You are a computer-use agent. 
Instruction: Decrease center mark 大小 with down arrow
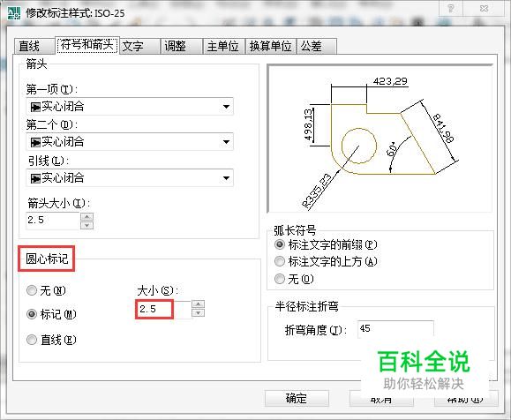click(x=199, y=313)
